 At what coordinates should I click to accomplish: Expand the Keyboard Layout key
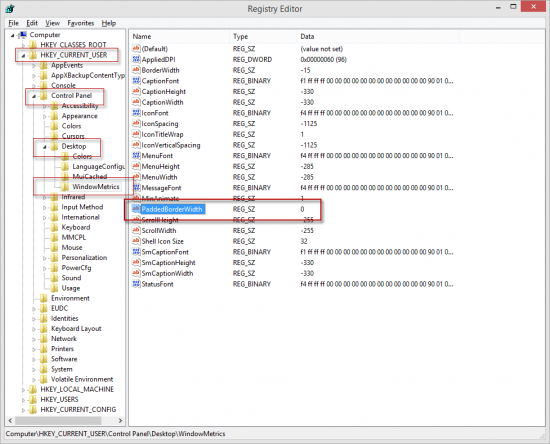click(34, 329)
